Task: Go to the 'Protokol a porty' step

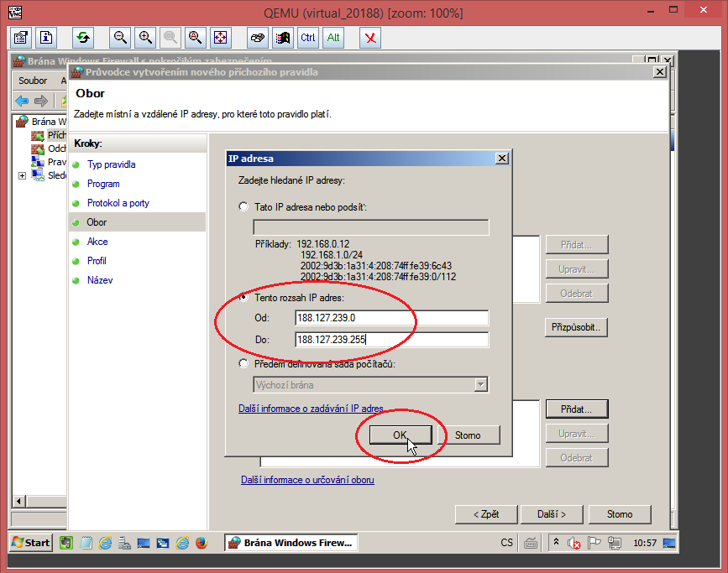Action: pyautogui.click(x=118, y=203)
